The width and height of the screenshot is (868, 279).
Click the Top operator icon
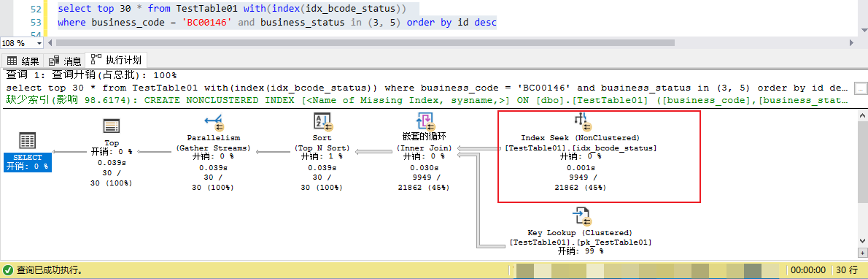click(112, 126)
